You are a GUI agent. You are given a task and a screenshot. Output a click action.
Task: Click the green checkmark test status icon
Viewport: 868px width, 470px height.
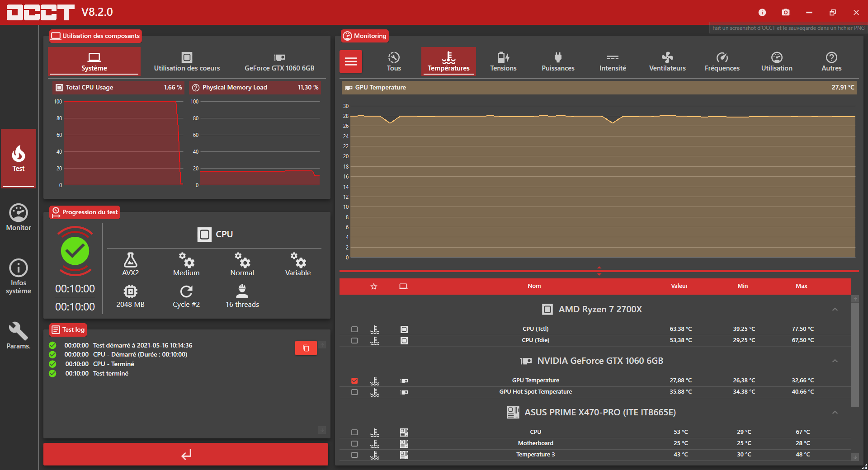[75, 251]
